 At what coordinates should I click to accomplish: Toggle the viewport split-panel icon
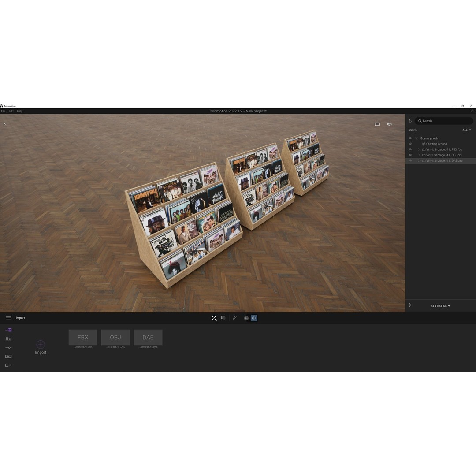click(x=377, y=124)
